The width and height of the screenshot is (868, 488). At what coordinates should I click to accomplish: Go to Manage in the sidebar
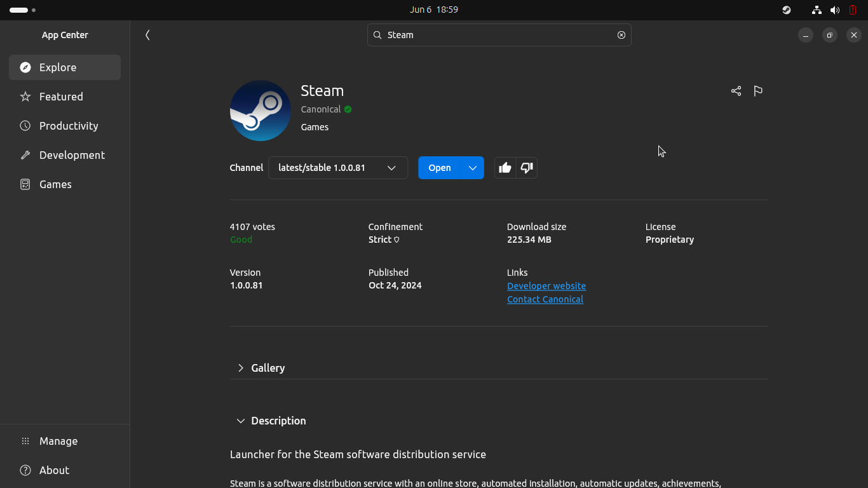[58, 441]
